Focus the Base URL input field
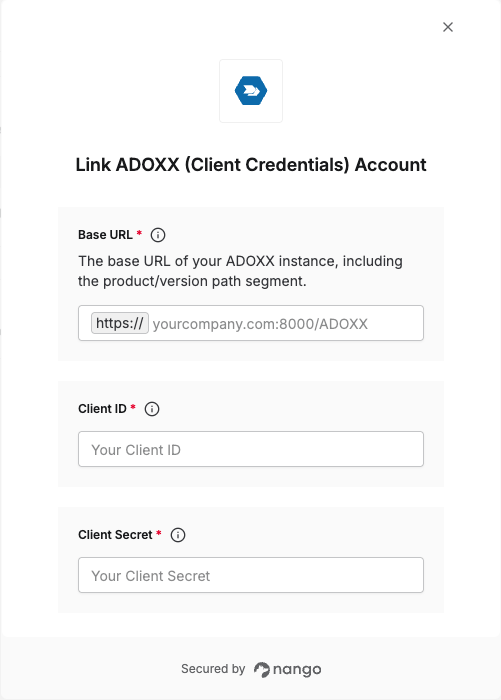 [x=288, y=323]
